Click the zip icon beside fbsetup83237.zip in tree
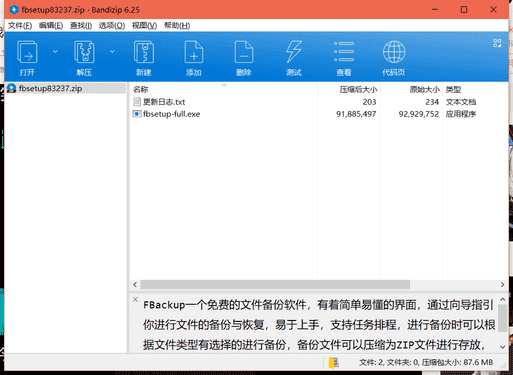This screenshot has height=375, width=513. (x=12, y=88)
